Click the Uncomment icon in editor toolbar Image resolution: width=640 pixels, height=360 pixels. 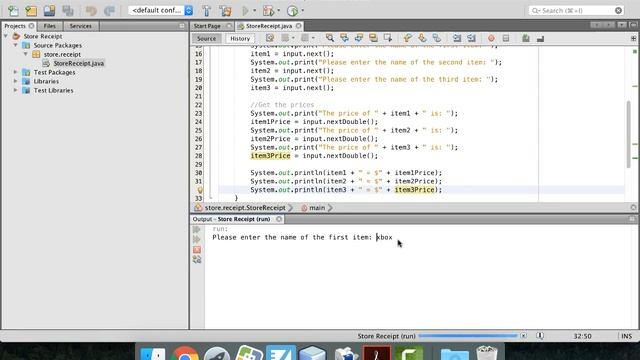(540, 38)
